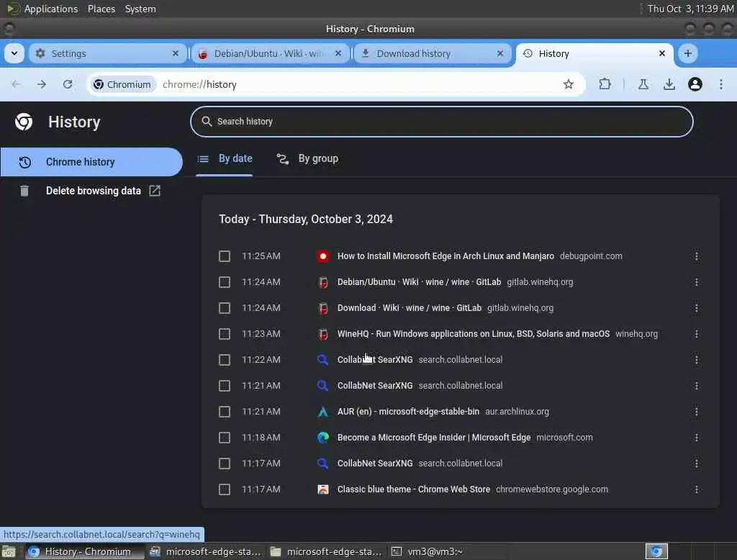Open the Places menu
Viewport: 737px width, 560px height.
[101, 9]
